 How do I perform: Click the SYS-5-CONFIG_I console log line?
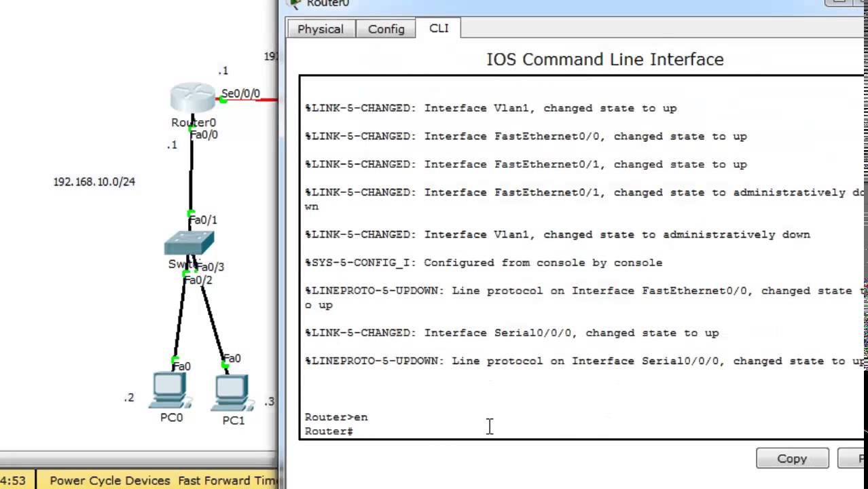[x=484, y=262]
